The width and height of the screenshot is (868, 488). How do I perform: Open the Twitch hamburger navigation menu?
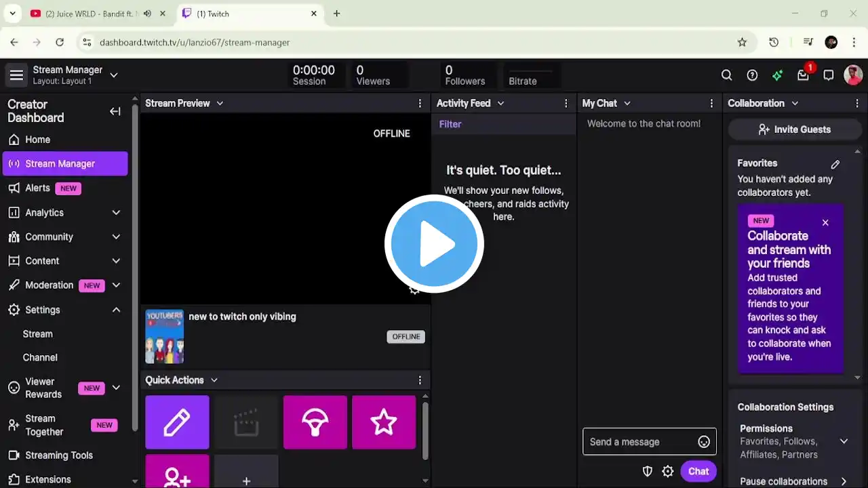[x=17, y=75]
